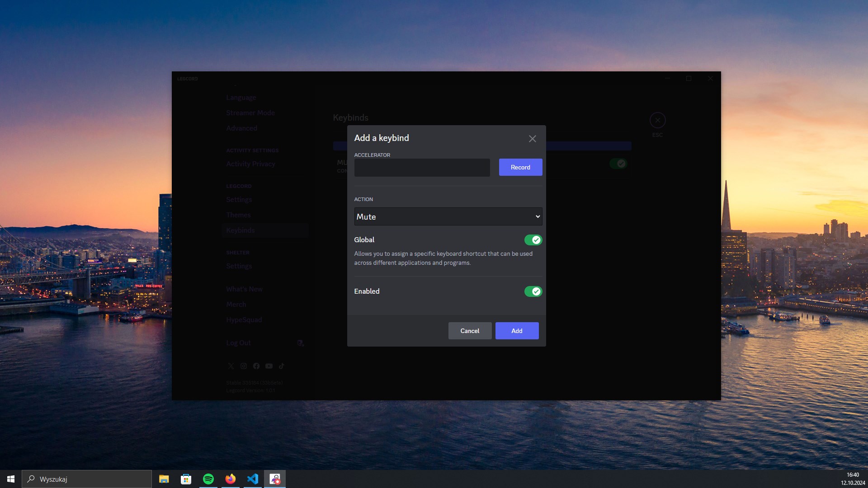Turn off the Enabled toggle
The image size is (868, 488).
click(x=533, y=291)
